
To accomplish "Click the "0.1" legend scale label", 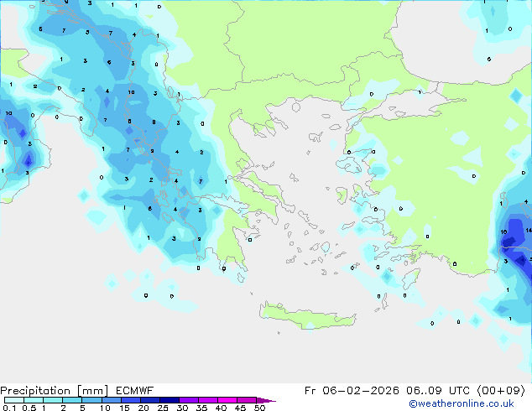I will (9, 408).
